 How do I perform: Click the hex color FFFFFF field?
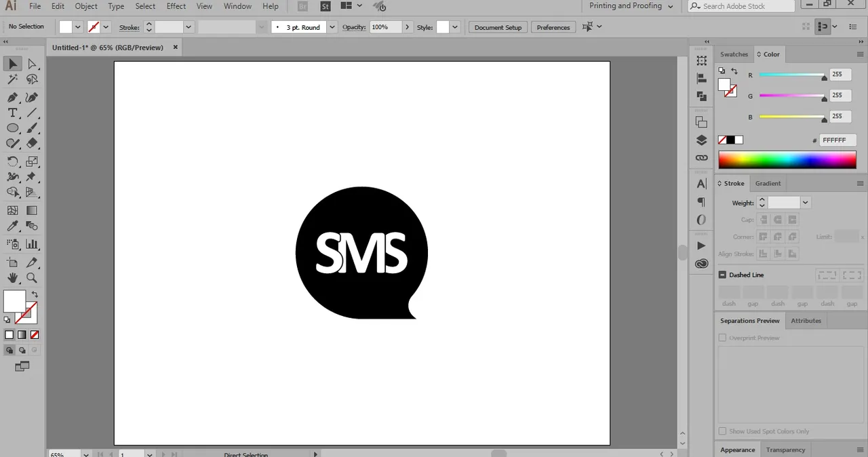pyautogui.click(x=837, y=140)
